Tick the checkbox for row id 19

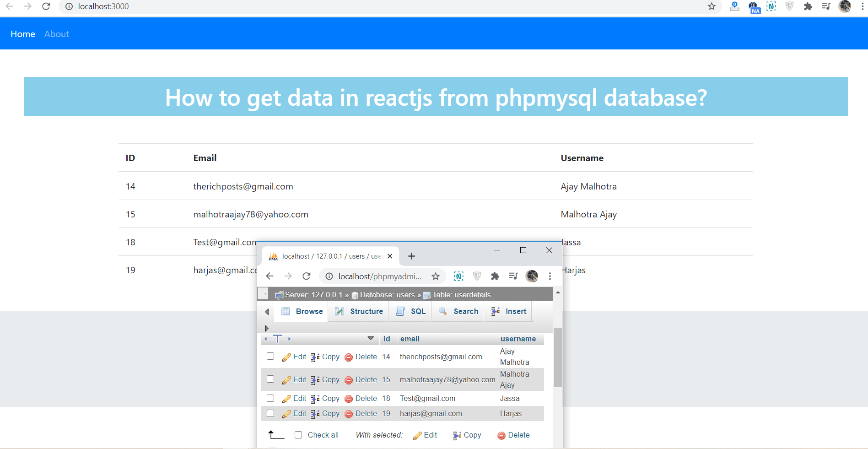click(270, 413)
